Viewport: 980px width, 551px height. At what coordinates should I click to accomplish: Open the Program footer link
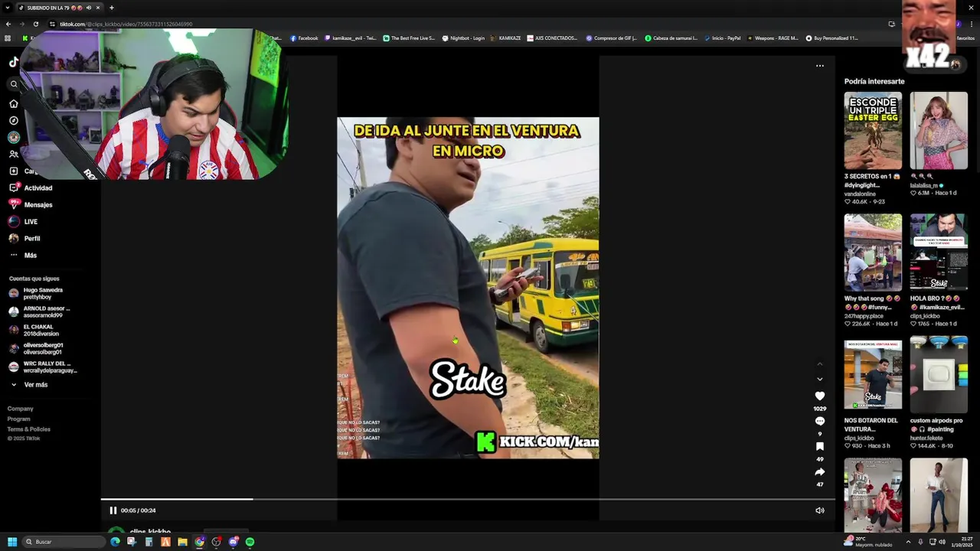[19, 419]
